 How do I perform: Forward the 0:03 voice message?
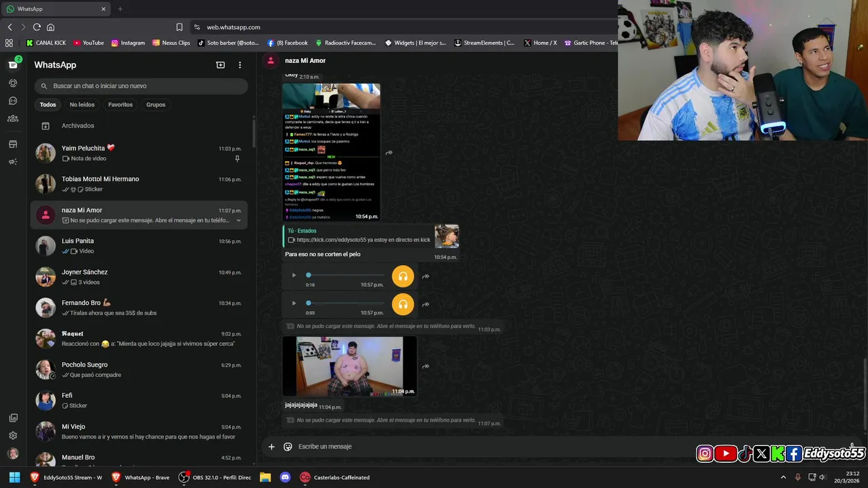[426, 304]
